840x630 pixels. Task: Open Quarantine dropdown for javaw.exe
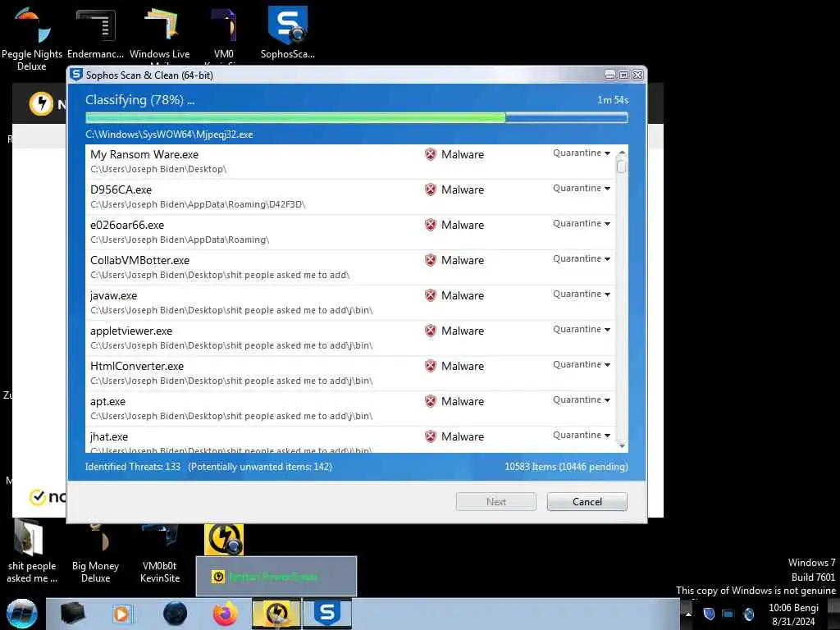pos(582,294)
